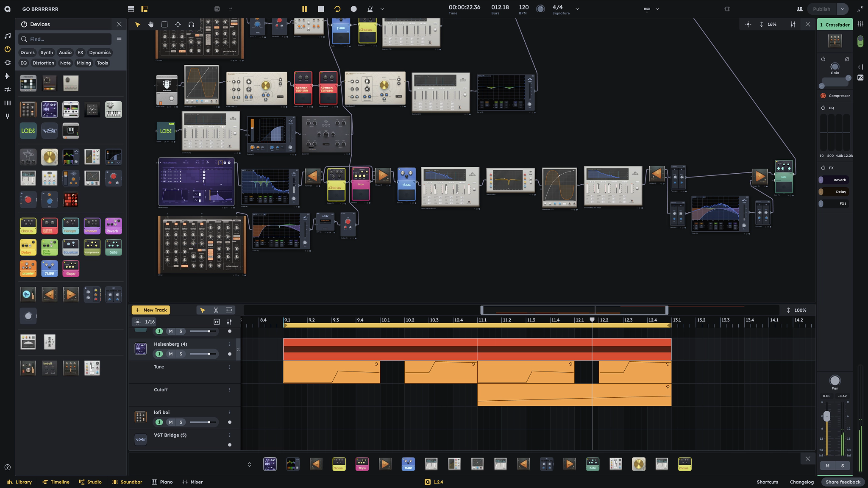Image resolution: width=868 pixels, height=488 pixels.
Task: Select the scissors cut tool in timeline
Action: pos(216,310)
